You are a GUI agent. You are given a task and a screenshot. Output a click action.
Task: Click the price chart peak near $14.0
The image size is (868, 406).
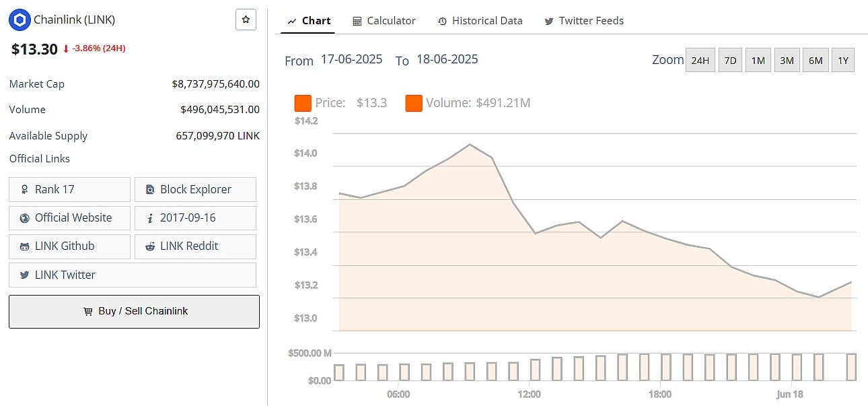pyautogui.click(x=470, y=144)
